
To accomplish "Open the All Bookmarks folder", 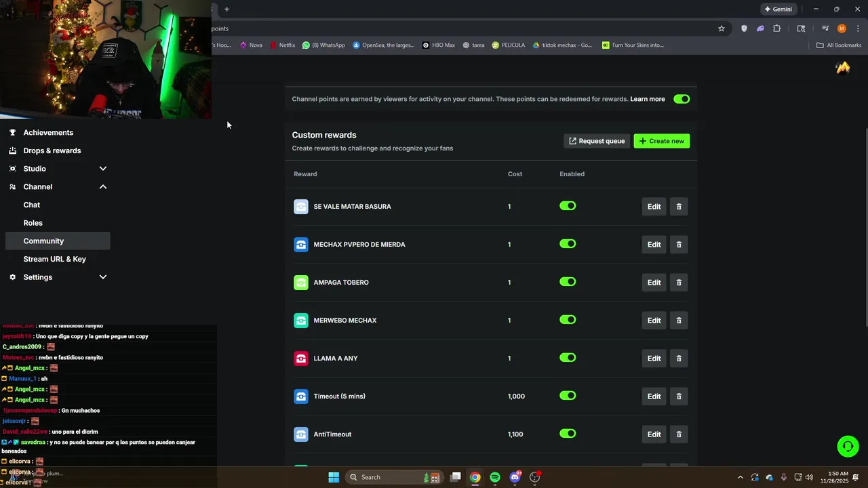I will pos(839,45).
